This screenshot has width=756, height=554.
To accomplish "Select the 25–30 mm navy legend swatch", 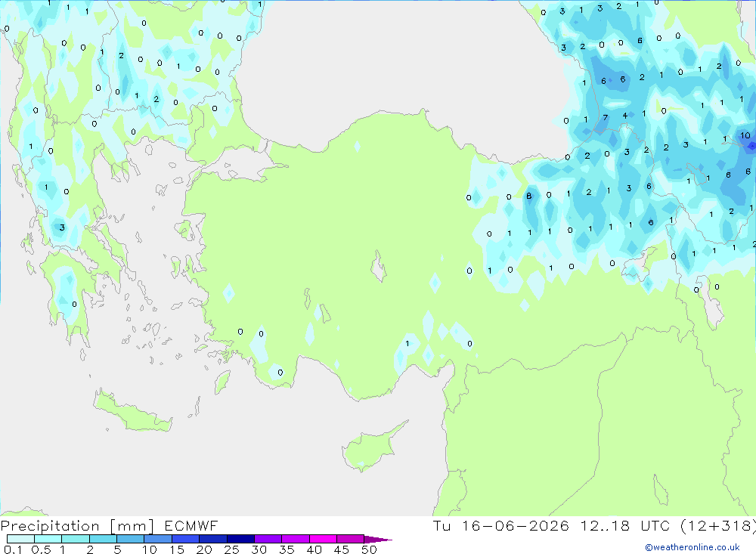I will [x=240, y=539].
